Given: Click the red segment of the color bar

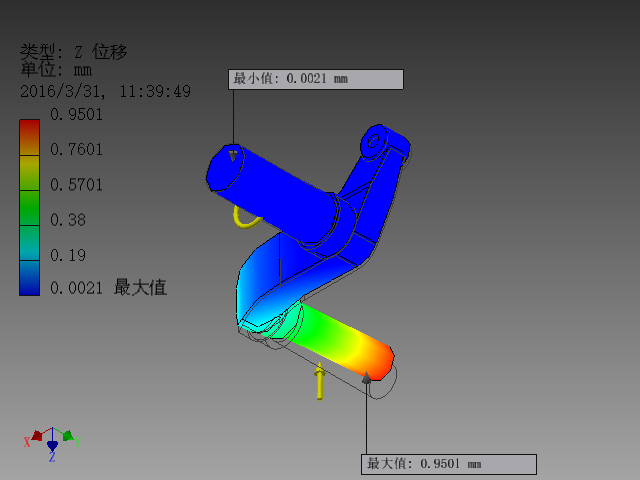Looking at the screenshot, I should [x=29, y=137].
